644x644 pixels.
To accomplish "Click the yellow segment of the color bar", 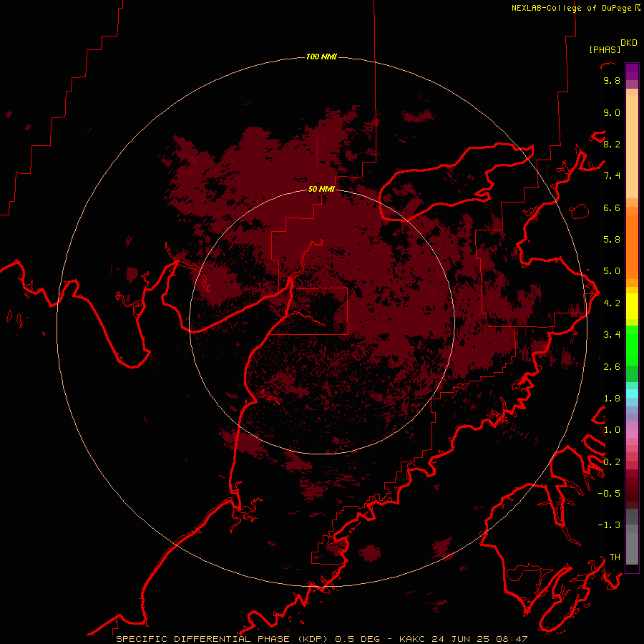I will (632, 306).
